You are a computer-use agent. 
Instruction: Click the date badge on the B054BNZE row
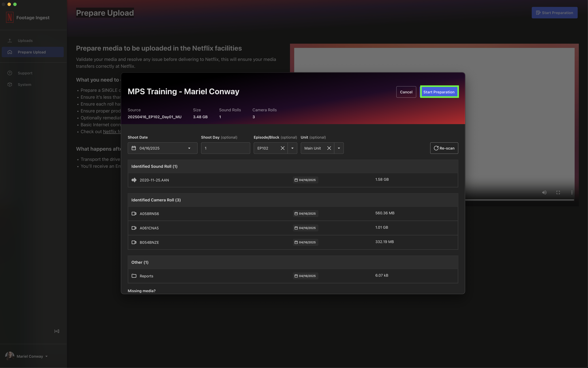coord(305,242)
